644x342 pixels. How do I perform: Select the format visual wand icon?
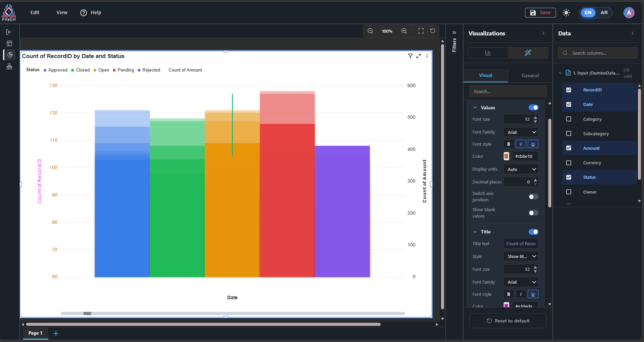[528, 53]
